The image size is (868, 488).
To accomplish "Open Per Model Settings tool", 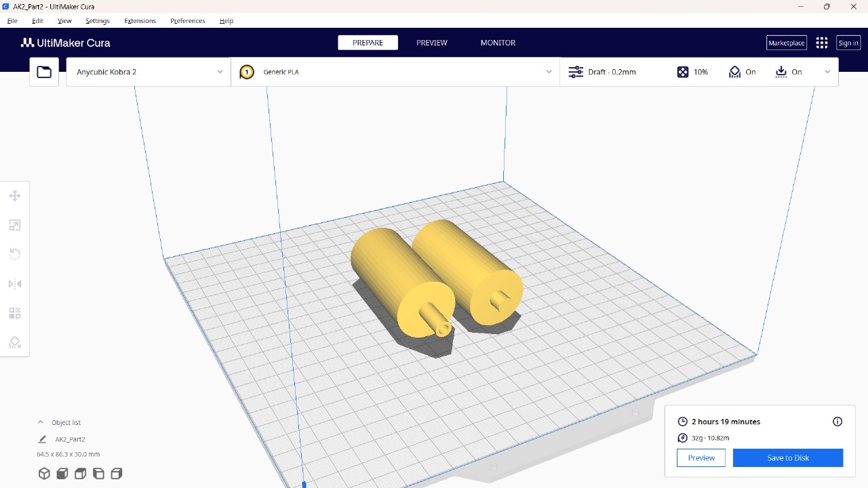I will [x=15, y=313].
